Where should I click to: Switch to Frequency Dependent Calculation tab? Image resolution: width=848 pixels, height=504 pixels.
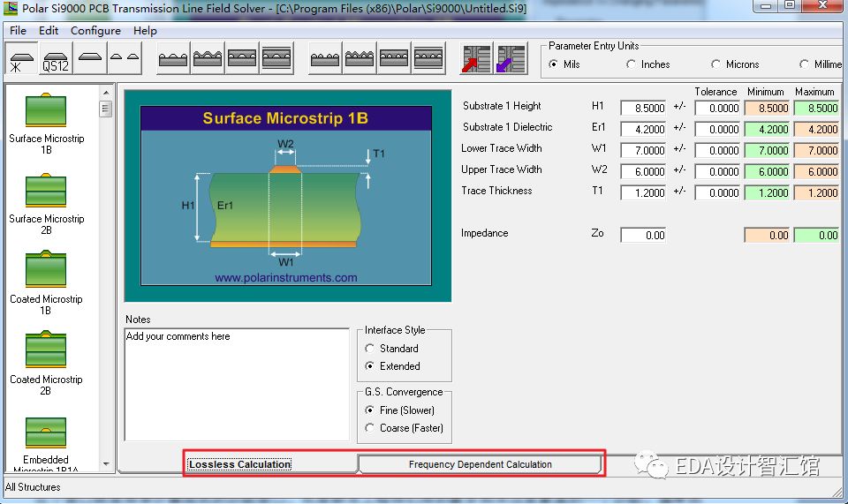(480, 464)
